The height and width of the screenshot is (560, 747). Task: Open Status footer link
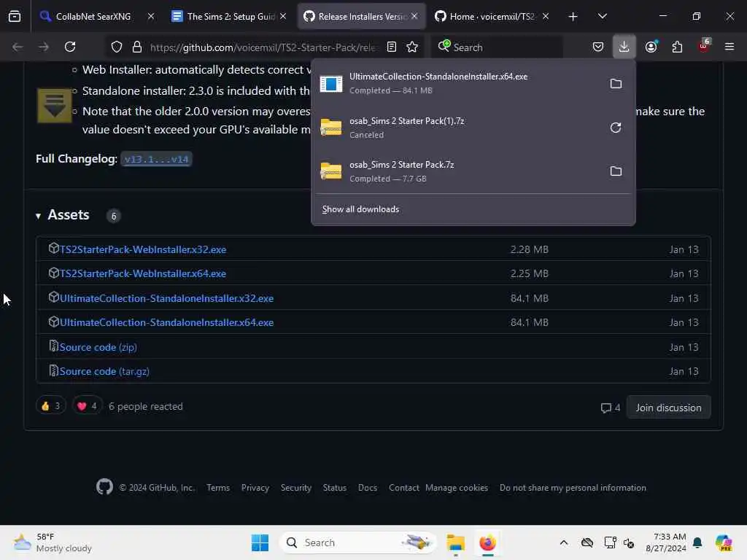tap(334, 488)
